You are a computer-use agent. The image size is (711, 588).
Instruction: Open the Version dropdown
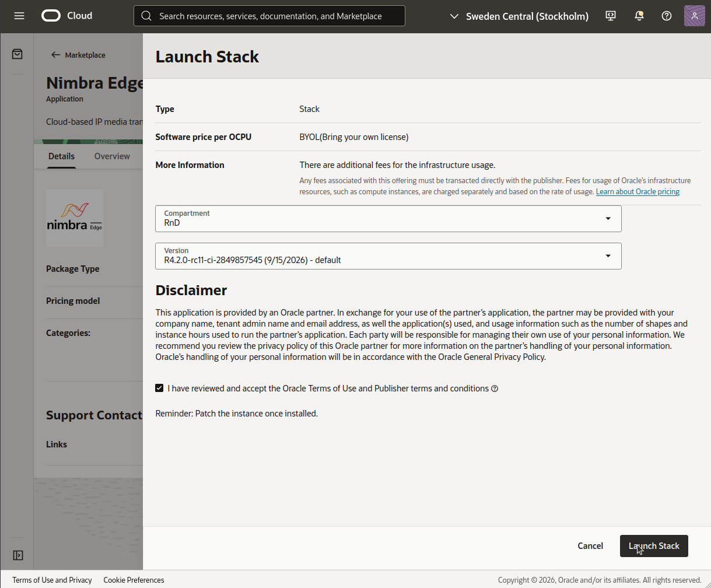click(388, 256)
